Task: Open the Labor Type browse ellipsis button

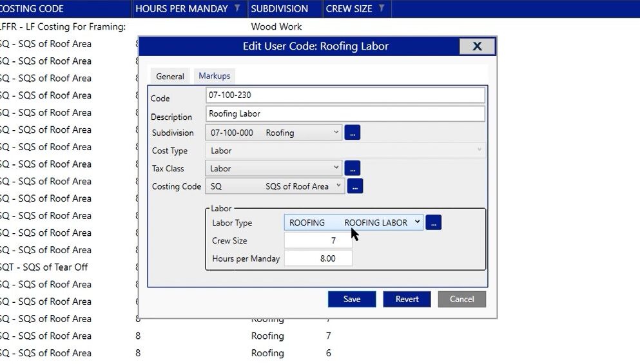Action: click(x=433, y=222)
